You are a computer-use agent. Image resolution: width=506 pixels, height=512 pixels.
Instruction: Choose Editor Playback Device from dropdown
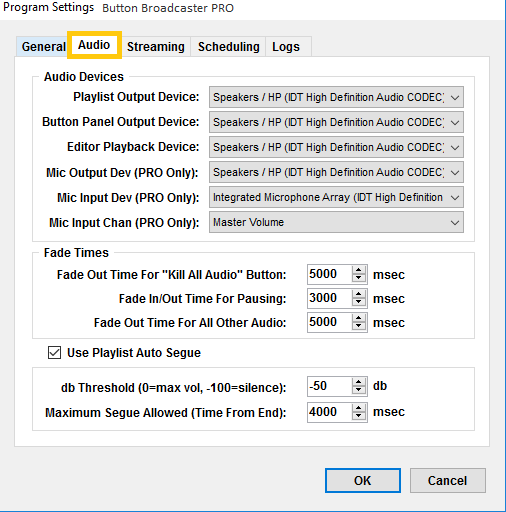[336, 147]
